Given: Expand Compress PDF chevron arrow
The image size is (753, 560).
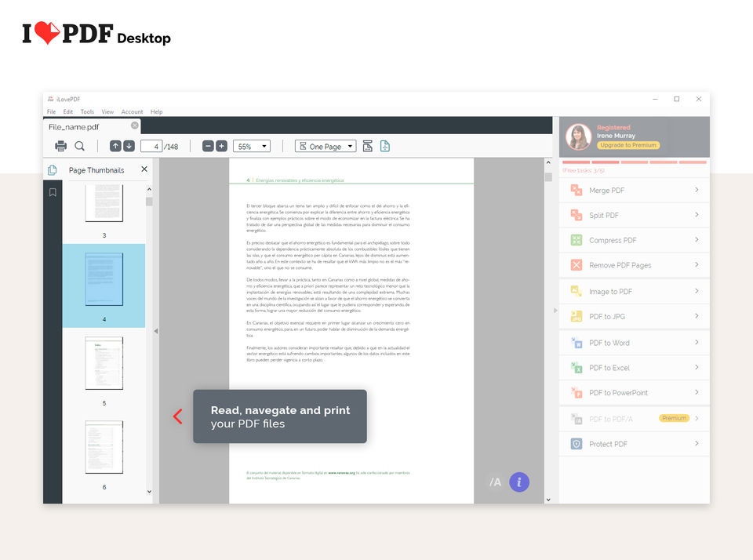Looking at the screenshot, I should pyautogui.click(x=697, y=240).
